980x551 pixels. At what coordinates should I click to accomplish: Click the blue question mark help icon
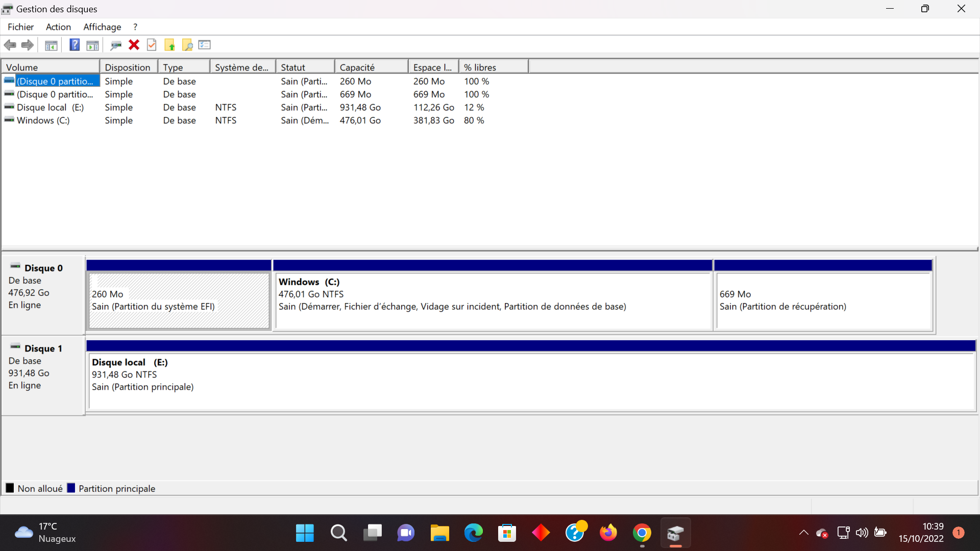click(x=75, y=45)
